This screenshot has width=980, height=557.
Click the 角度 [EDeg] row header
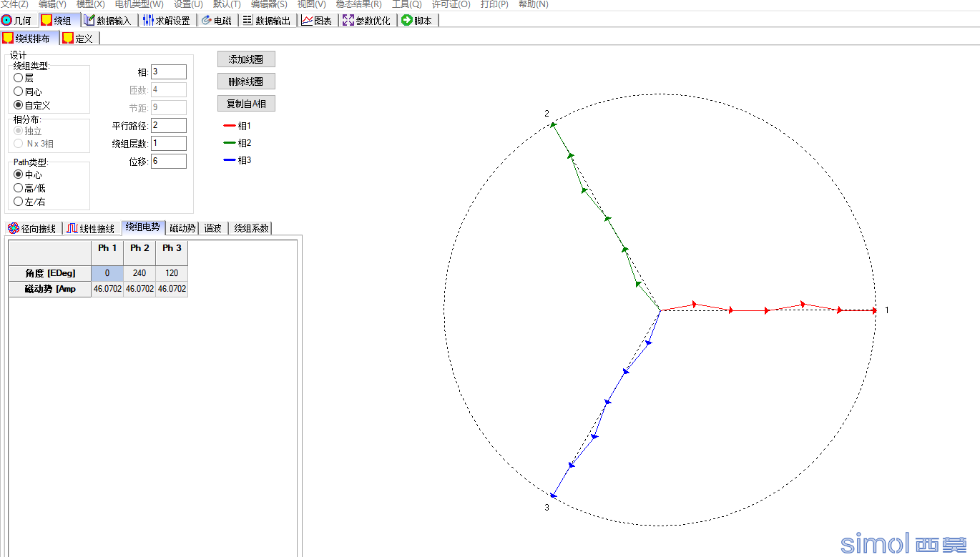click(50, 273)
